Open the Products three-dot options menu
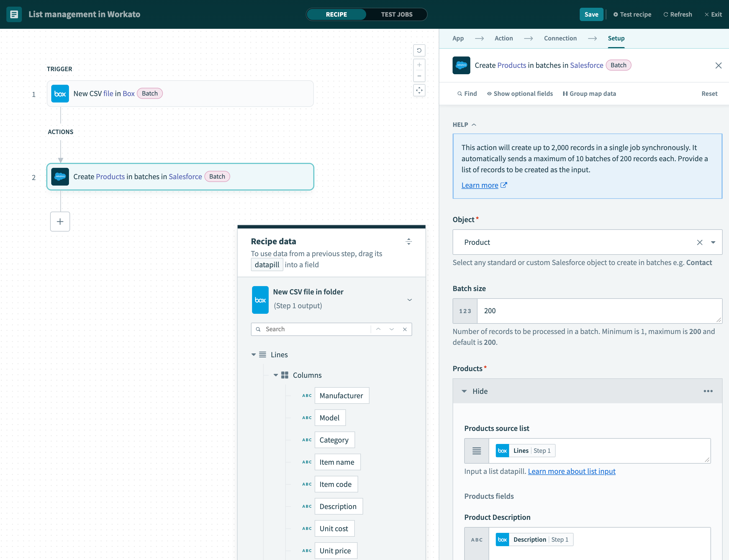Screen dimensions: 729x560 pyautogui.click(x=708, y=391)
